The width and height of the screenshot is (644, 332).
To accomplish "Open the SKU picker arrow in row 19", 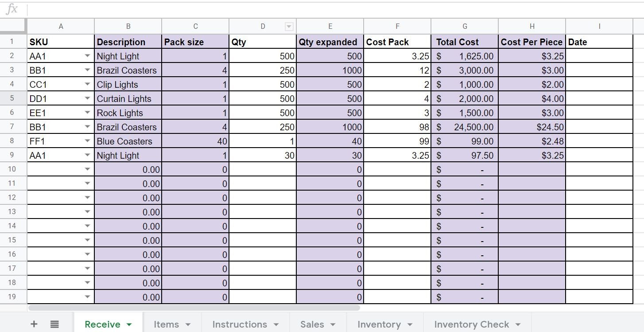I will tap(88, 297).
